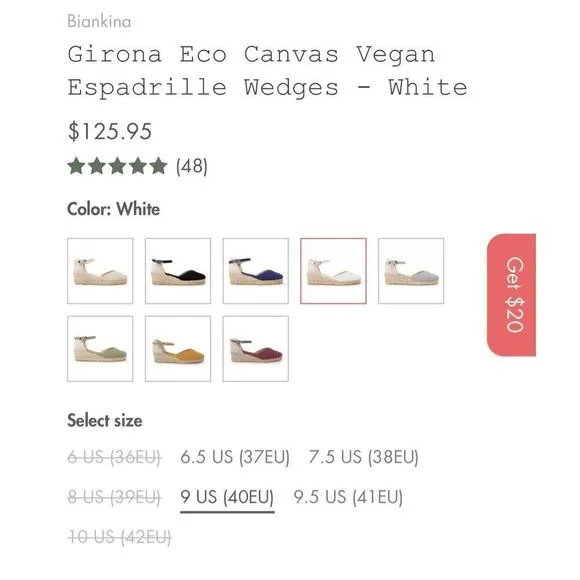The width and height of the screenshot is (580, 580).
Task: Pick the mustard yellow espadrille swatch
Action: [x=178, y=348]
